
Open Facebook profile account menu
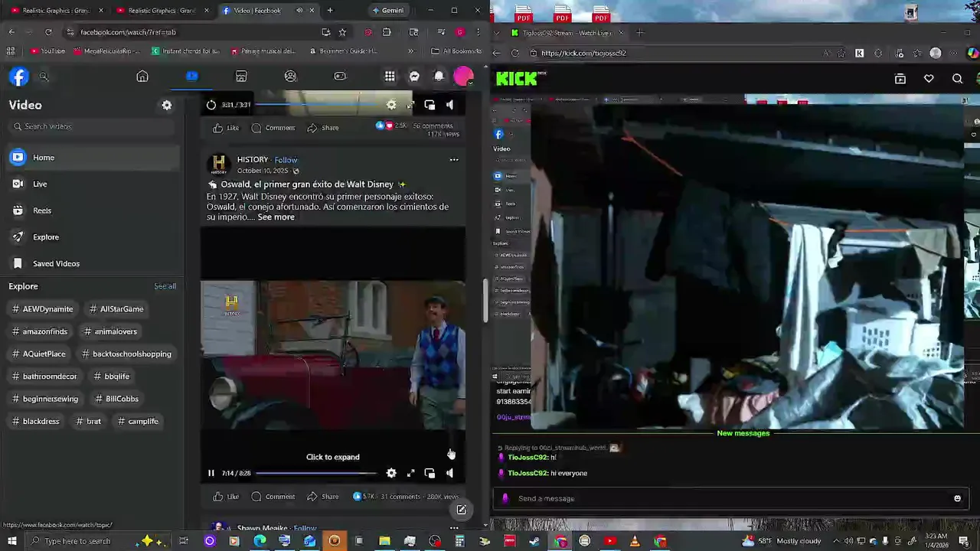point(463,77)
